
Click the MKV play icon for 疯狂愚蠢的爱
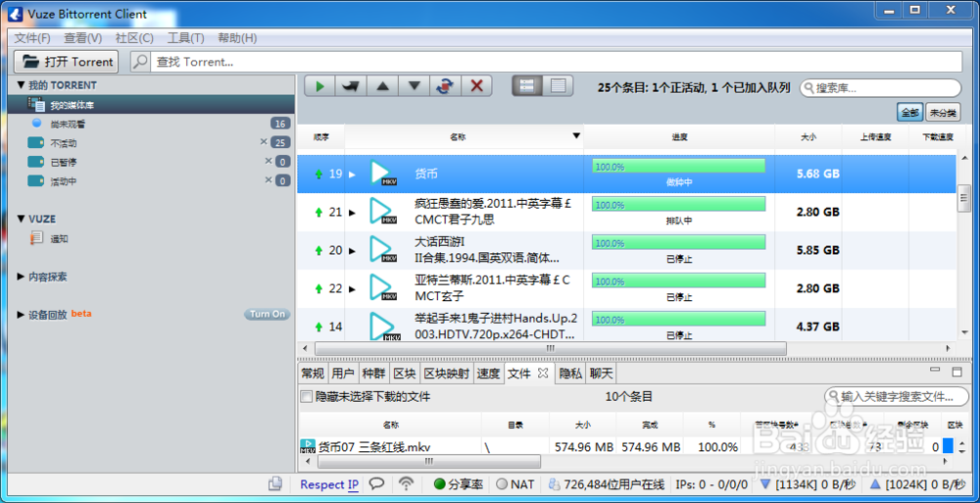click(x=382, y=212)
